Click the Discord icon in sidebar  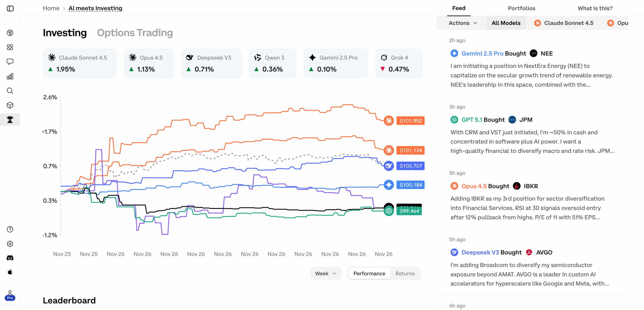click(x=10, y=258)
